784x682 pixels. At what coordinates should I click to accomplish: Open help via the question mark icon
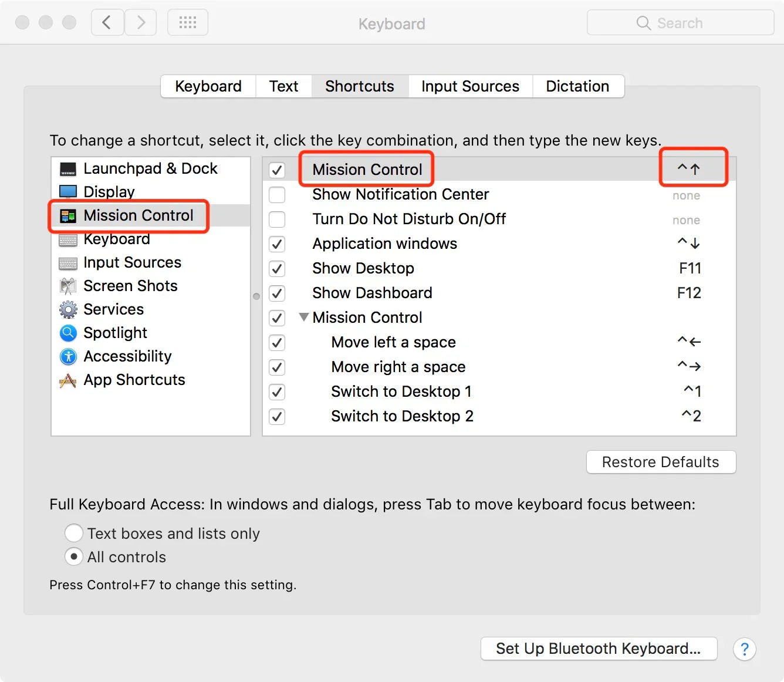pyautogui.click(x=745, y=649)
